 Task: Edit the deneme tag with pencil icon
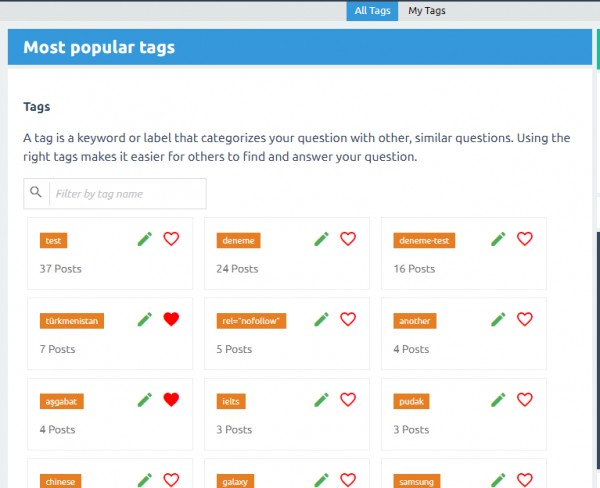(321, 239)
